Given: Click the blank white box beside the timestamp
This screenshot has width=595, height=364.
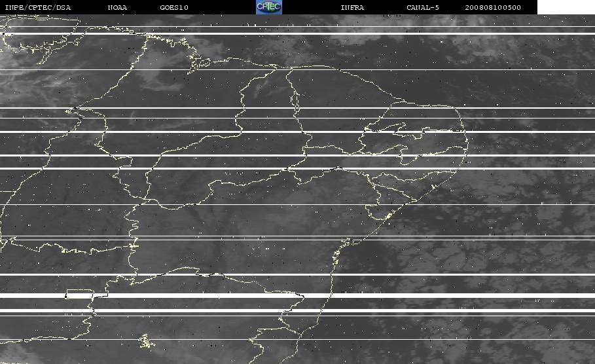Looking at the screenshot, I should coord(566,7).
